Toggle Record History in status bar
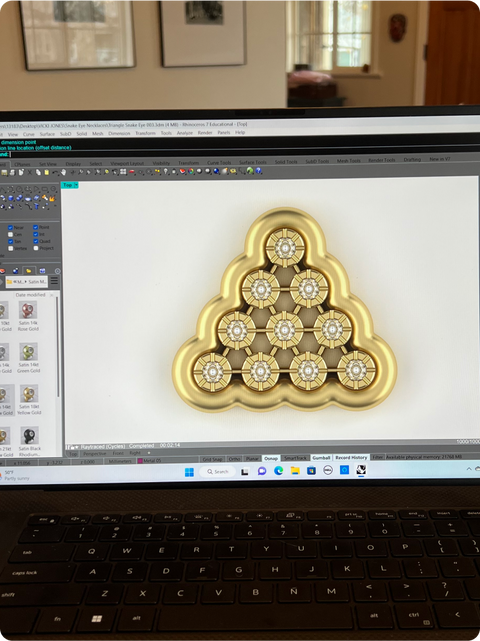The height and width of the screenshot is (641, 480). pos(351,457)
